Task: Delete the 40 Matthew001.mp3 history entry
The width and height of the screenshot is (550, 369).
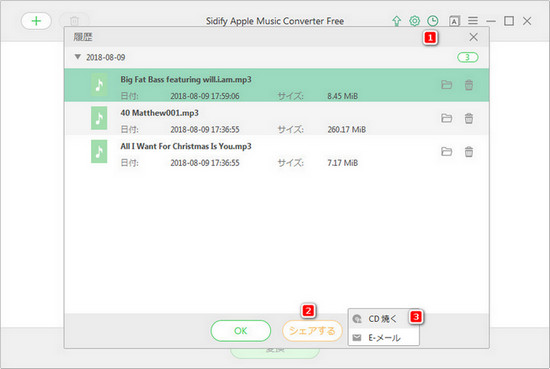Action: 469,118
